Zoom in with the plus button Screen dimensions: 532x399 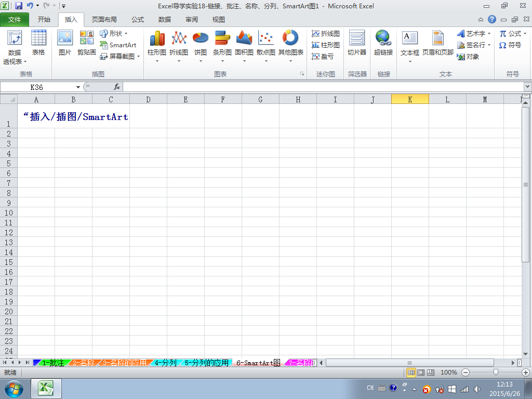pos(526,373)
